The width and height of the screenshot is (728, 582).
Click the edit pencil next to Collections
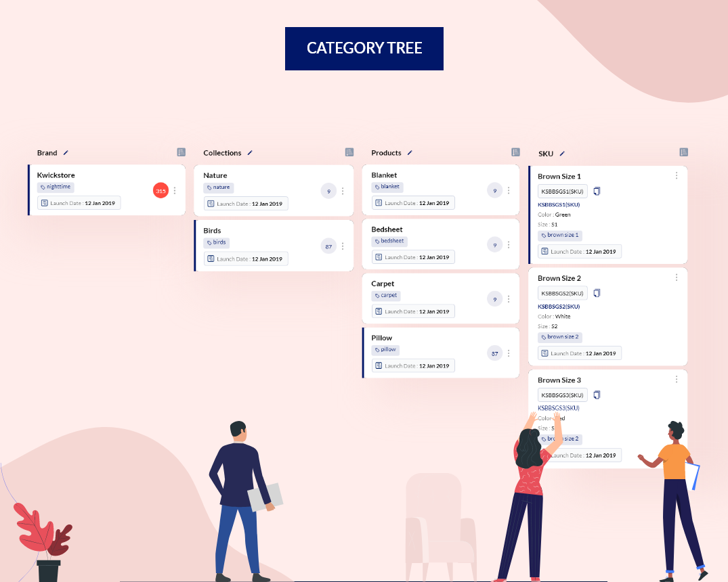click(249, 152)
